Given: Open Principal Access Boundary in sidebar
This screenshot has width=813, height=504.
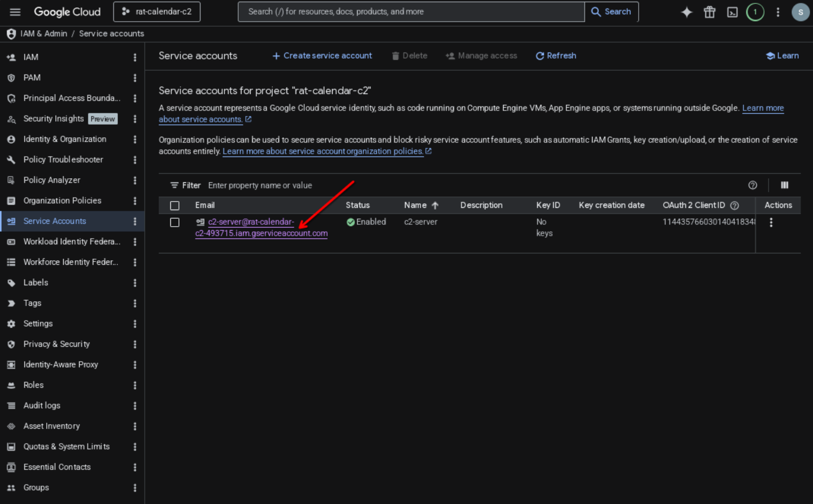Looking at the screenshot, I should [x=72, y=98].
